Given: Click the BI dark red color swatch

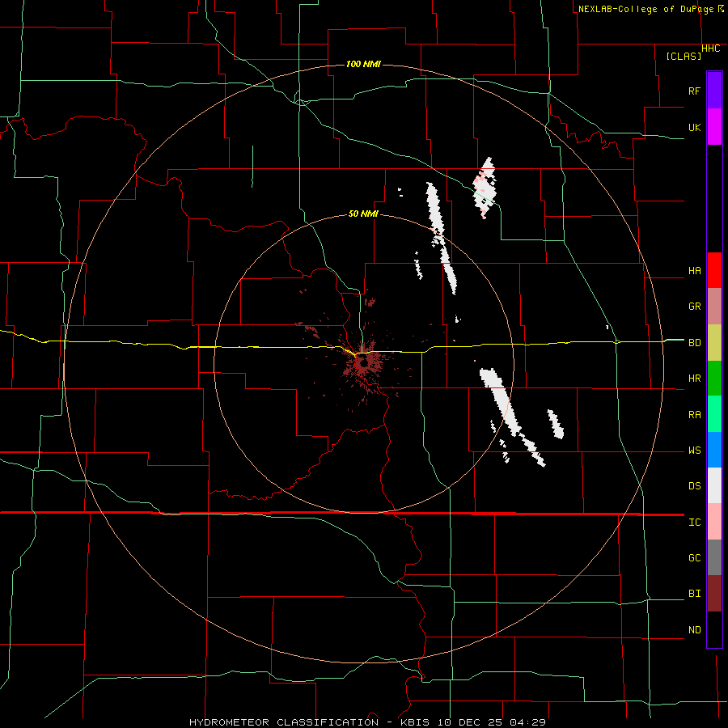Looking at the screenshot, I should click(x=714, y=594).
